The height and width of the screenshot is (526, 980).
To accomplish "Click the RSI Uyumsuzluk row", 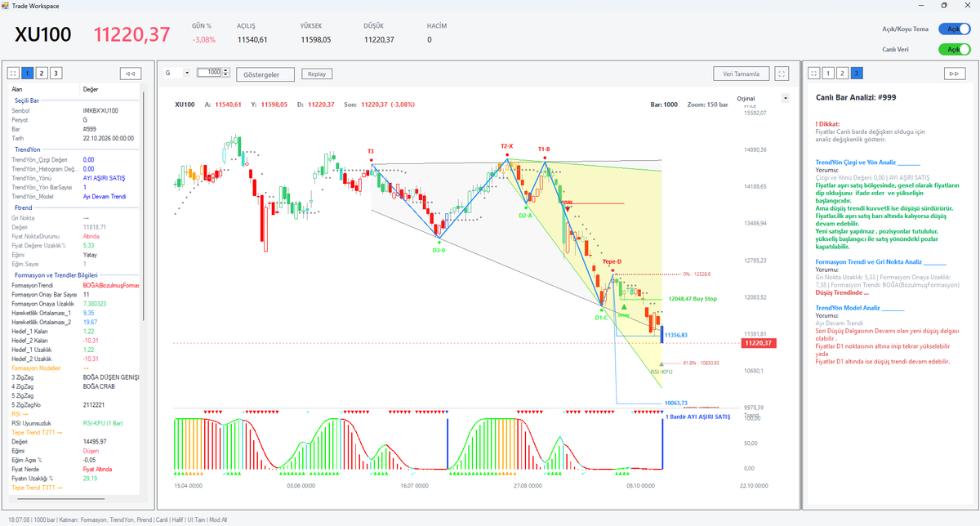I will 74,423.
